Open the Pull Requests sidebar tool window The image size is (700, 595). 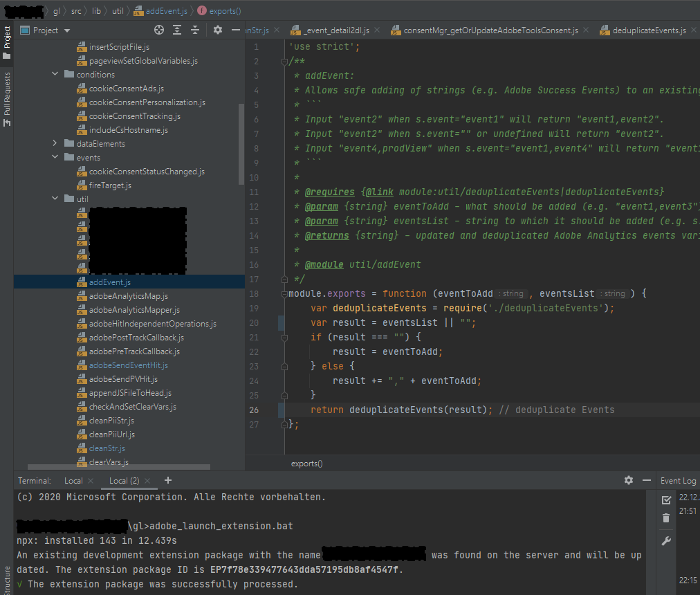point(7,99)
